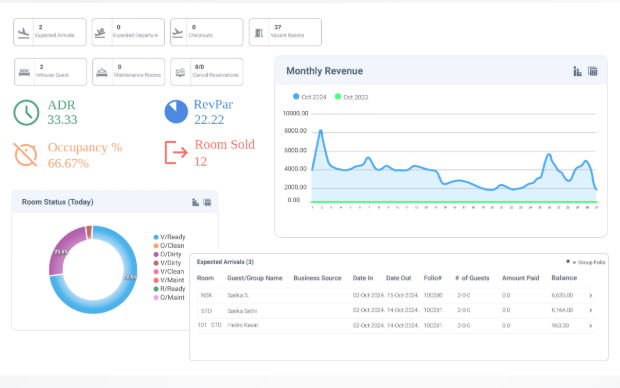
Task: Open the Expected Arrivals tile
Action: coord(50,32)
